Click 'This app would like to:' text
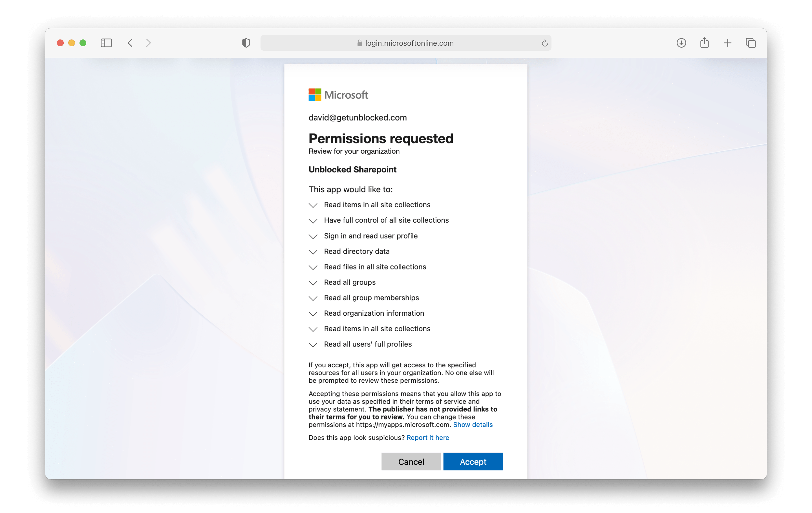The image size is (812, 513). [x=350, y=189]
